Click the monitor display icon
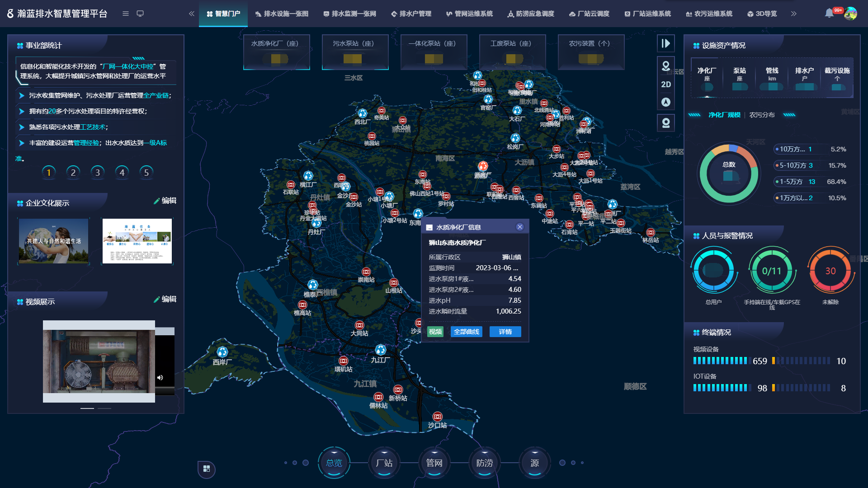Viewport: 868px width, 488px height. [x=140, y=14]
